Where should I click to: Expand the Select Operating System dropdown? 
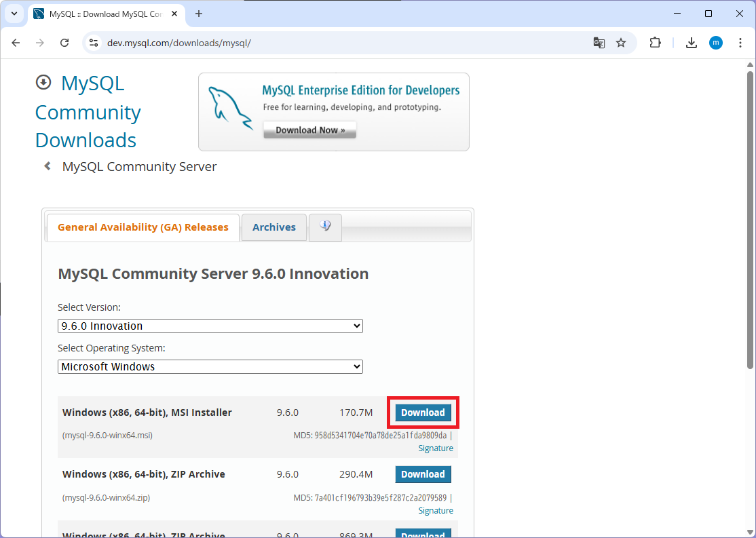click(x=210, y=367)
